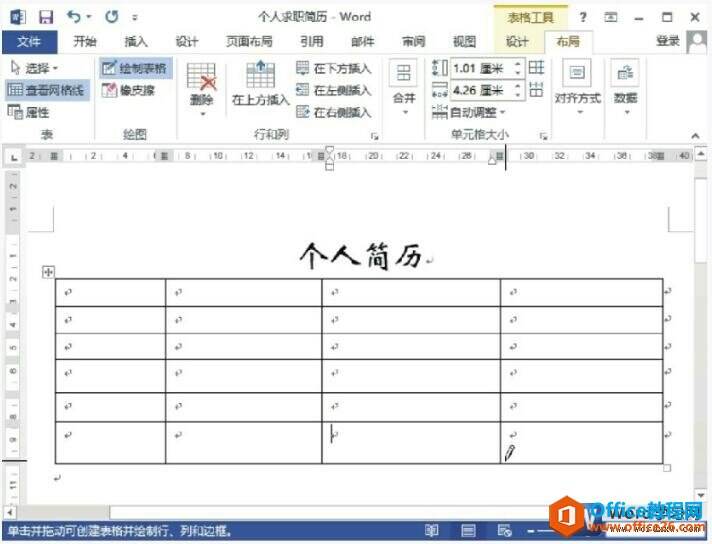
Task: Switch to the 开始 tab
Action: click(x=85, y=42)
